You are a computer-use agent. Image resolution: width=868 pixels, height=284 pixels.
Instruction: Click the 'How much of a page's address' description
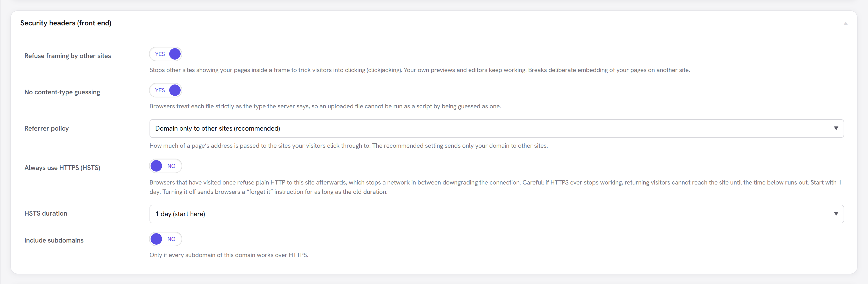coord(348,146)
